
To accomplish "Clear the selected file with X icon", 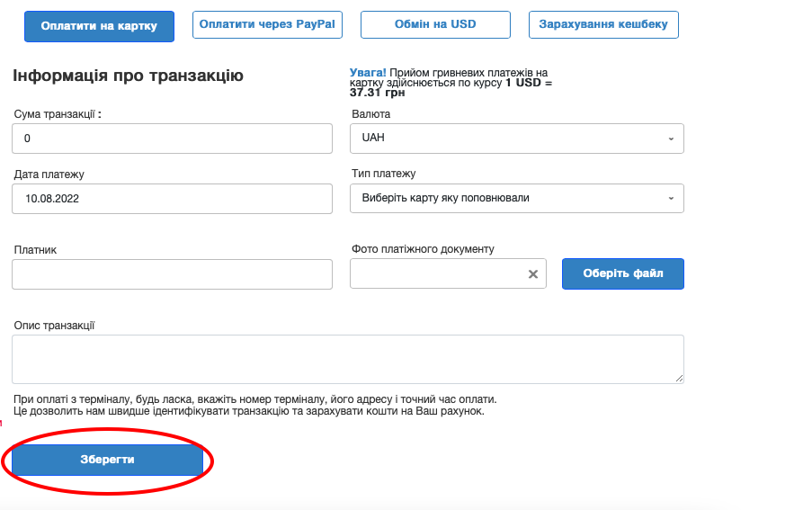I will click(x=533, y=274).
